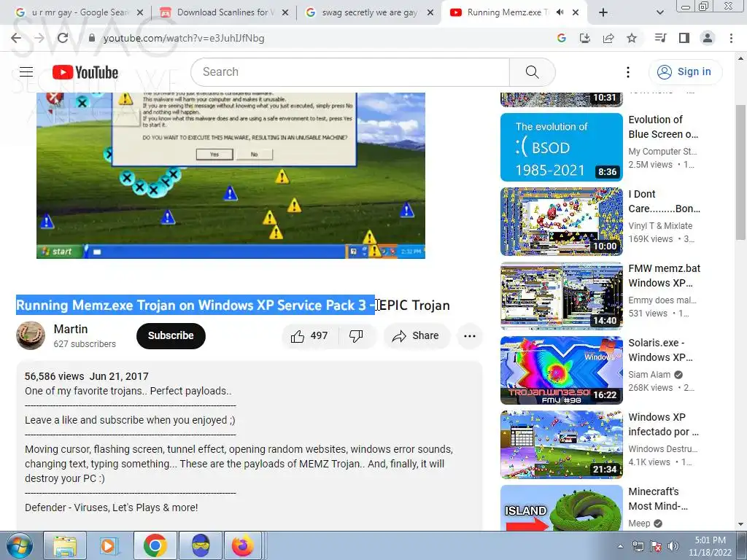747x560 pixels.
Task: Click the volume speaker tray icon
Action: click(x=673, y=546)
